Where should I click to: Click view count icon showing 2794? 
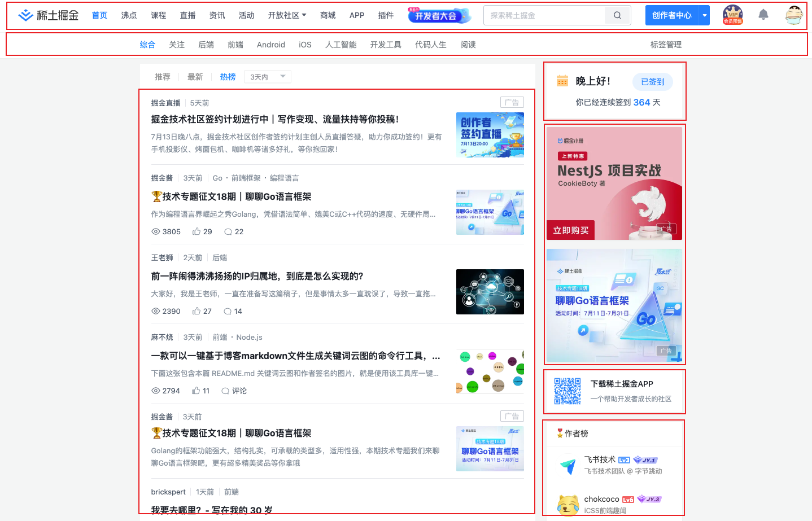[x=156, y=391]
